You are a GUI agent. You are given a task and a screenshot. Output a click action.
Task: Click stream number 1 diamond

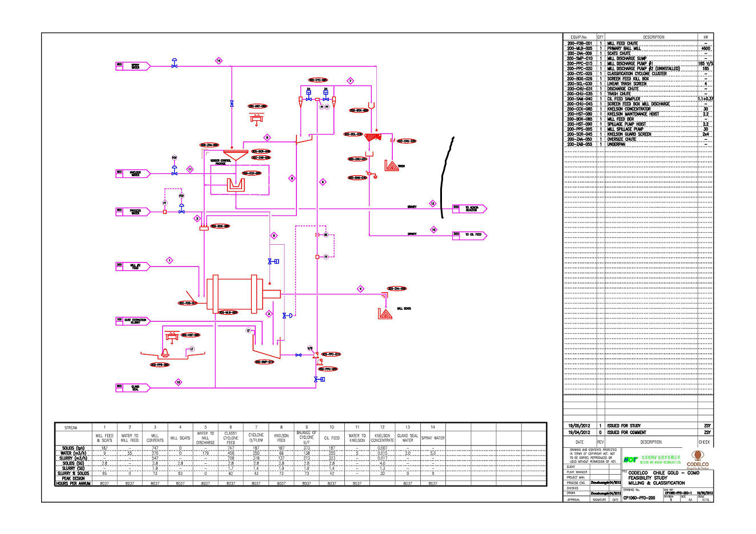tap(170, 260)
